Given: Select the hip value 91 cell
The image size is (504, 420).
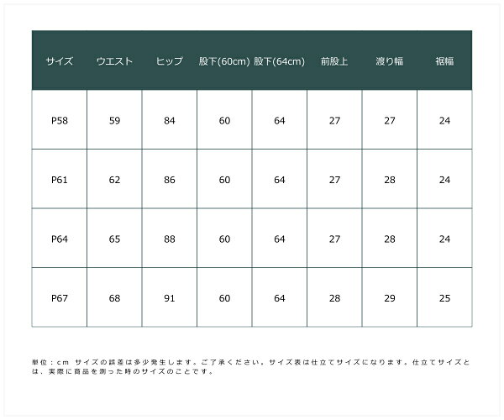Looking at the screenshot, I should pos(170,297).
